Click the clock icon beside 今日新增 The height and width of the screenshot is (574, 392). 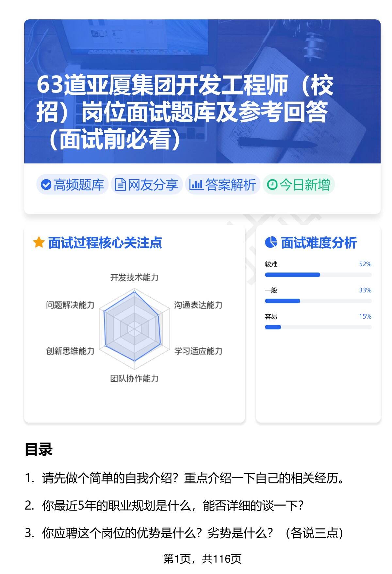point(272,185)
